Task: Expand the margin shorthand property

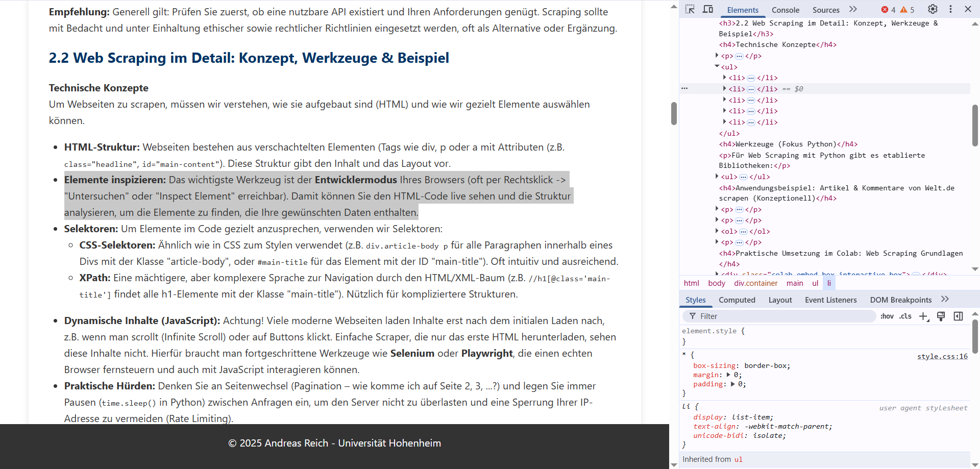Action: click(728, 375)
